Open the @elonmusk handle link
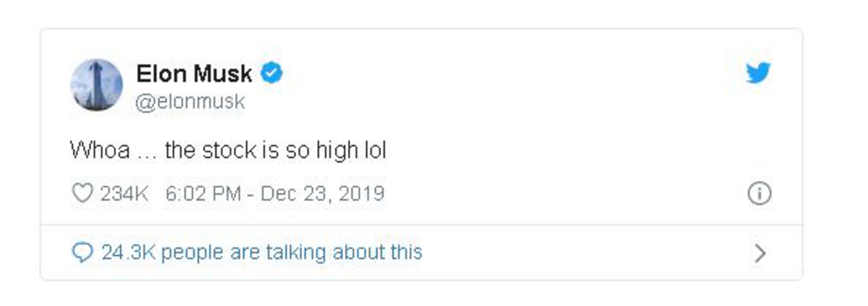868x306 pixels. (x=190, y=102)
